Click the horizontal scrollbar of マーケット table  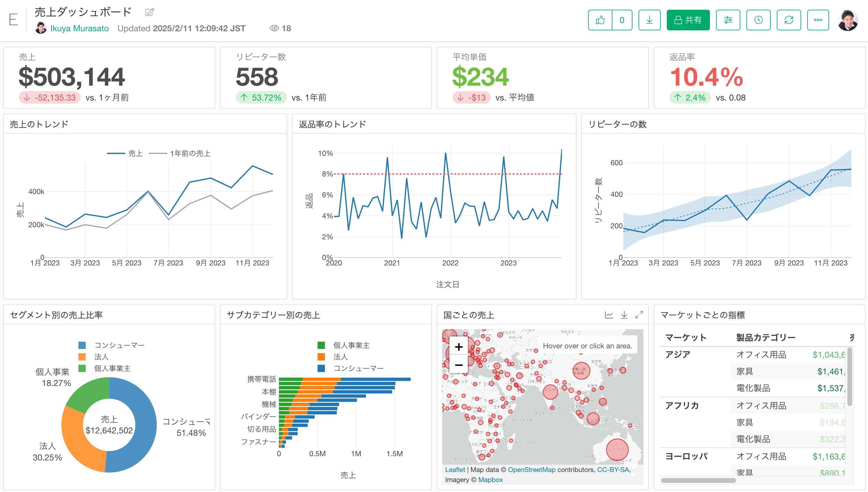point(698,480)
